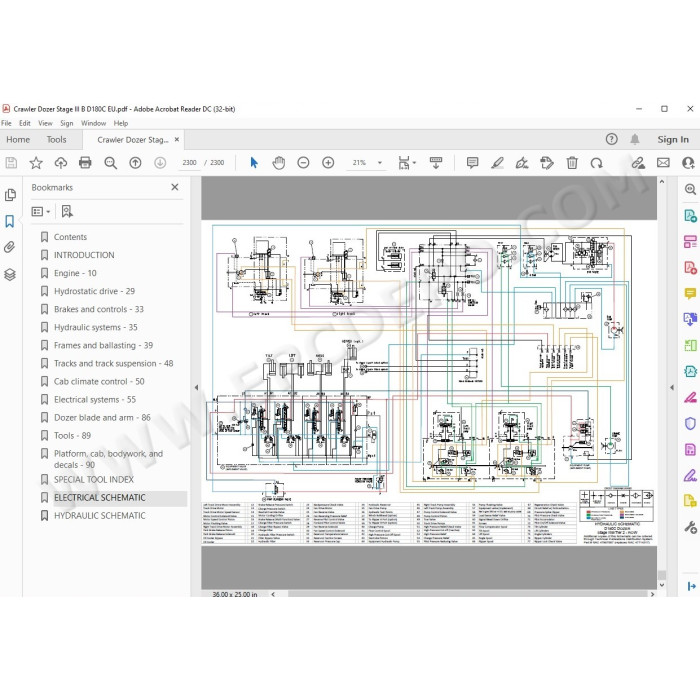The image size is (700, 700).
Task: Select Hydraulic systems - 35 bookmark
Action: click(96, 327)
